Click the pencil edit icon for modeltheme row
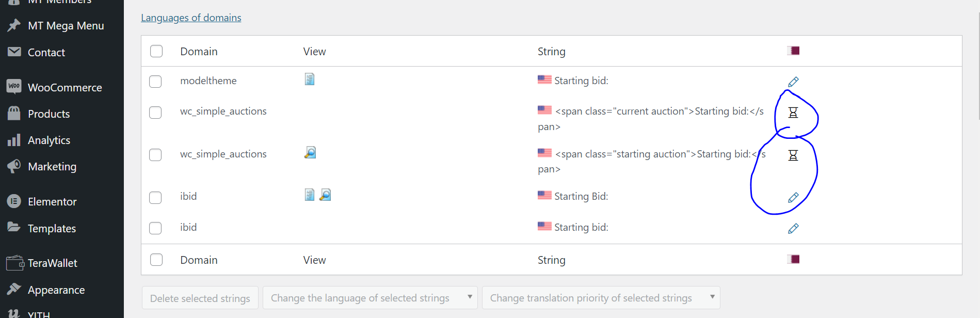Viewport: 980px width, 318px height. point(793,82)
